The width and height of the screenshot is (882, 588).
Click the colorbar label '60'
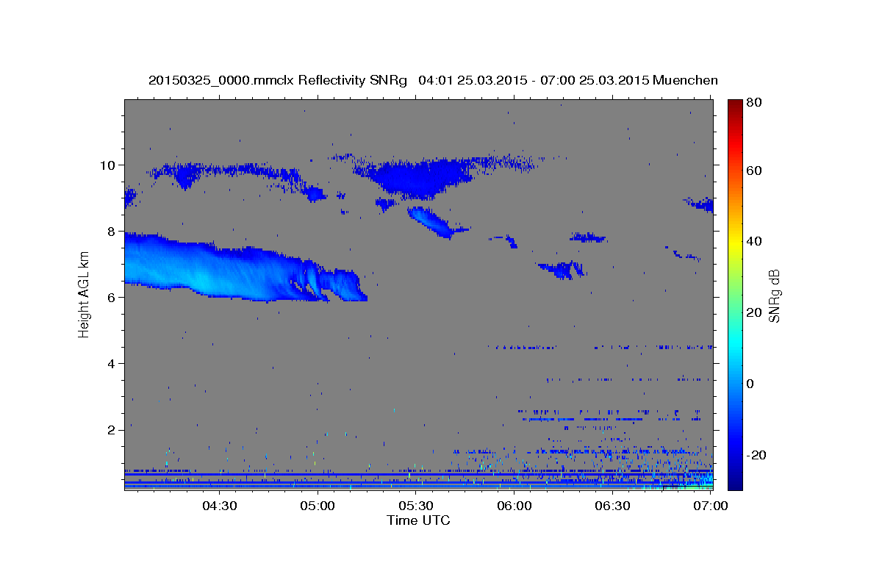[753, 171]
